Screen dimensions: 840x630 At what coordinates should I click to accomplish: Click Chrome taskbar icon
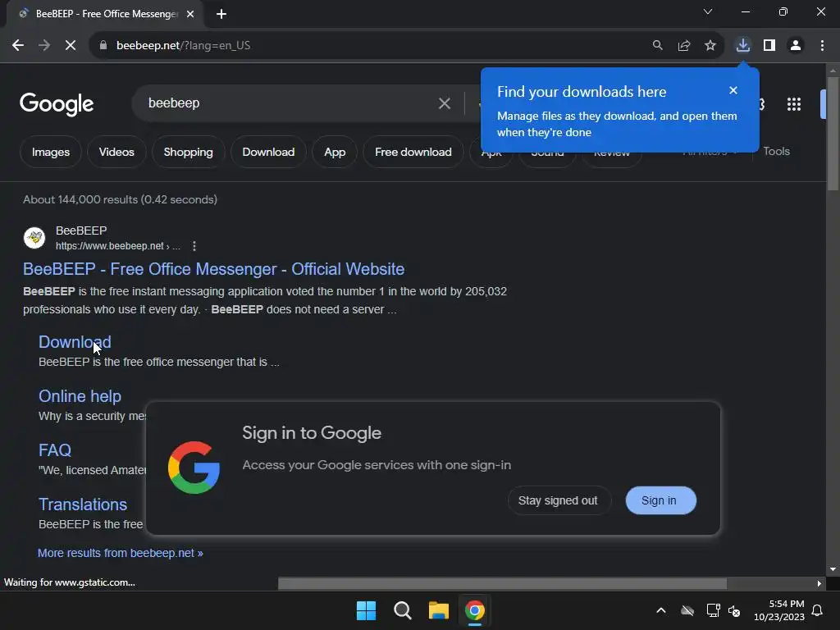pyautogui.click(x=475, y=610)
